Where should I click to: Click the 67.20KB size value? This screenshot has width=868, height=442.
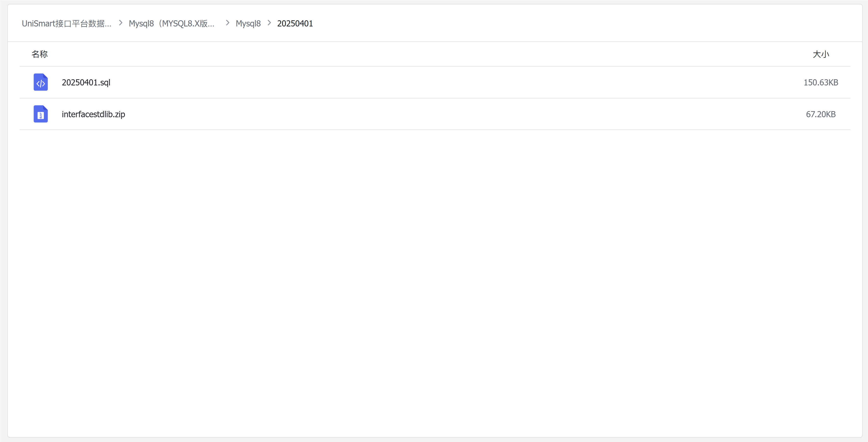click(821, 114)
